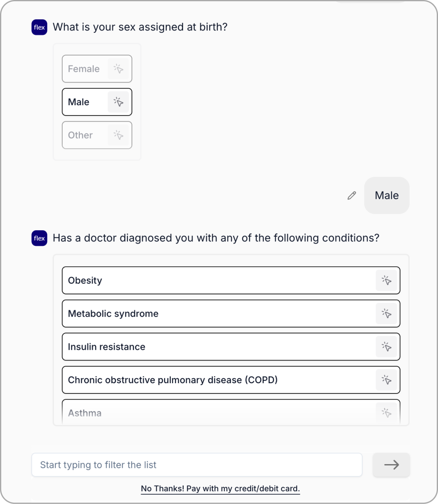Focus the filter list text field
Image resolution: width=438 pixels, height=504 pixels.
[197, 465]
